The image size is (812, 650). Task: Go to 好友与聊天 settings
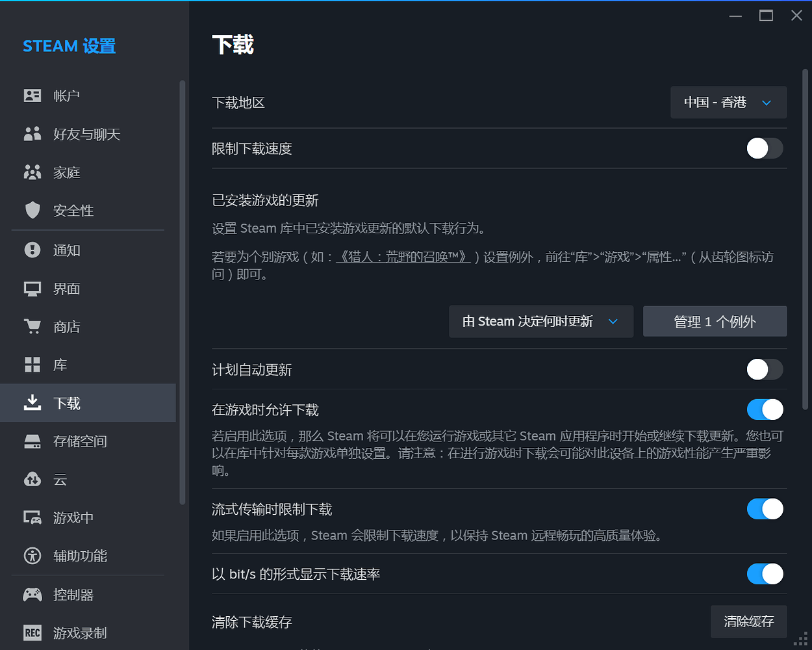point(88,134)
